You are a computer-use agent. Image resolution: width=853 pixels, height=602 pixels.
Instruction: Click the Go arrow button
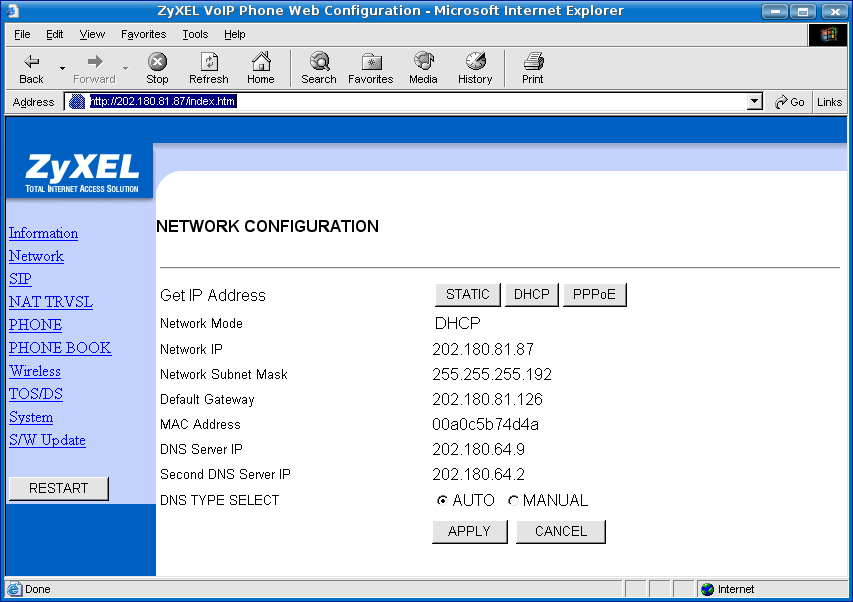click(790, 102)
